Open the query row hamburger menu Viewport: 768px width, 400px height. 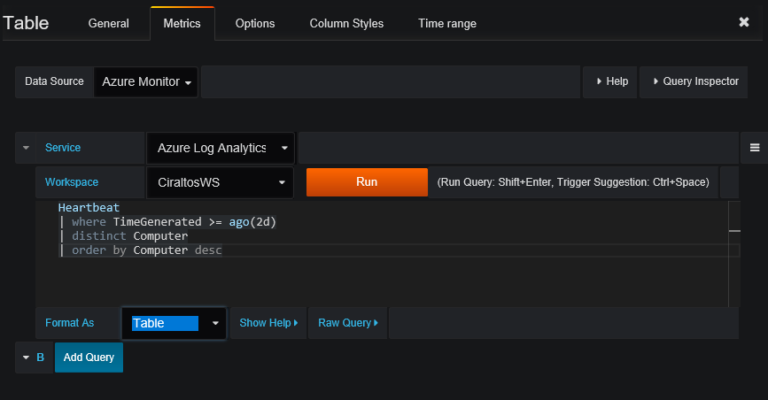pos(756,148)
